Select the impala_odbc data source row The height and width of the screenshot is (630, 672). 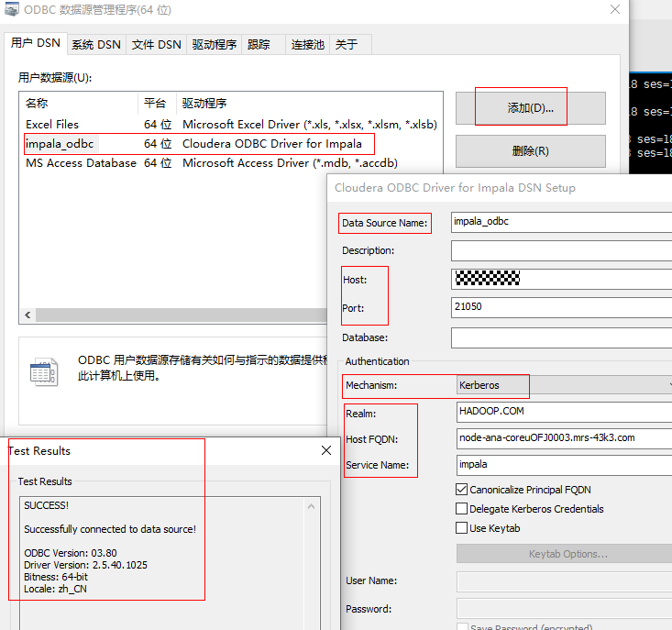(231, 144)
